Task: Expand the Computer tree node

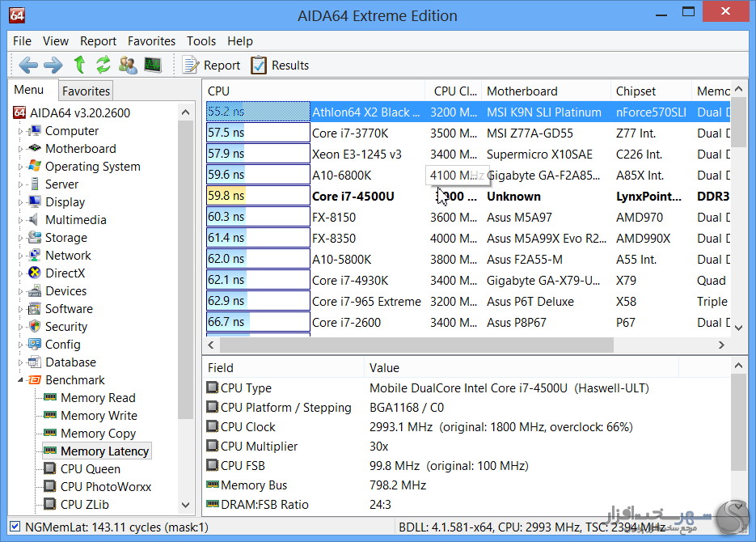Action: [x=21, y=131]
